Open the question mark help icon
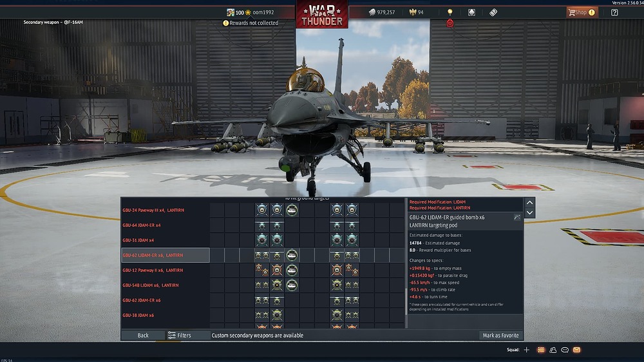 coord(614,12)
